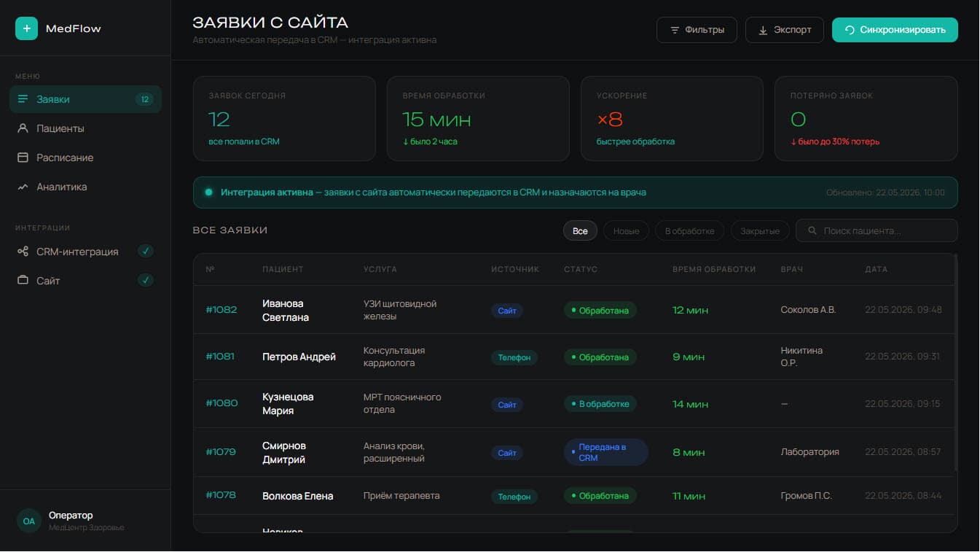Click patient name Волкова Елена
The height and width of the screenshot is (552, 980).
click(297, 496)
